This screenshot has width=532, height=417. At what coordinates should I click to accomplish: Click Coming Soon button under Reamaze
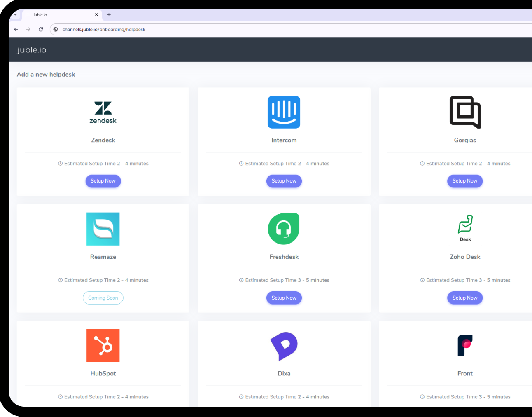103,298
